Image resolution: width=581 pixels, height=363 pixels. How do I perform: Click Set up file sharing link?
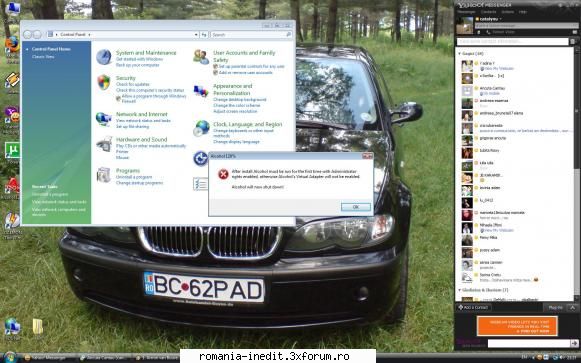coord(132,126)
